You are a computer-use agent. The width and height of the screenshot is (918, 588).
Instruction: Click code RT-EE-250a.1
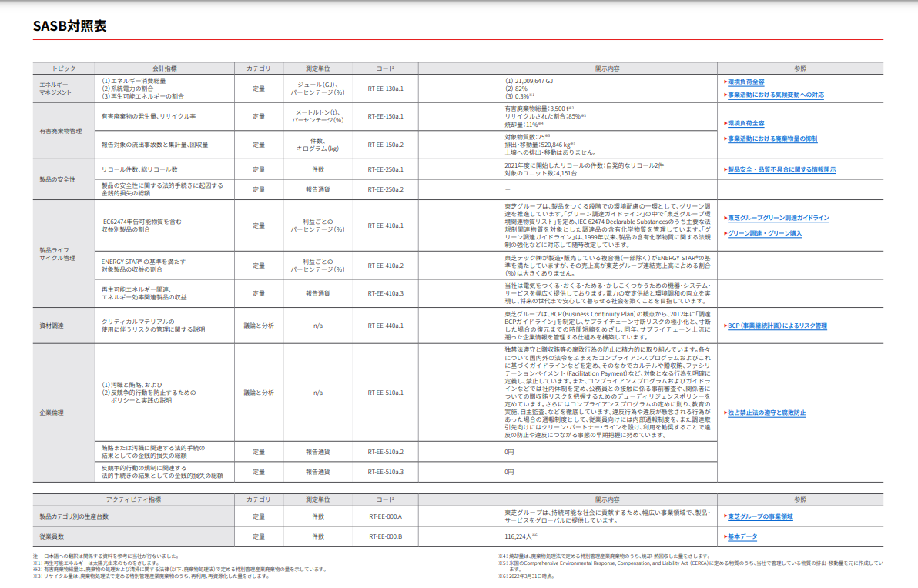coord(385,169)
